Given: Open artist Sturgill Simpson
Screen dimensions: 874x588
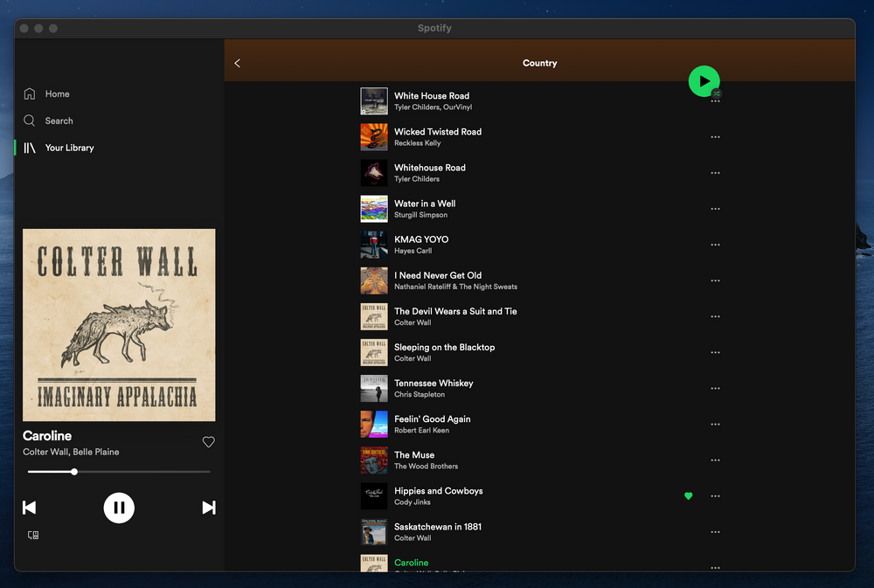Looking at the screenshot, I should pyautogui.click(x=421, y=215).
